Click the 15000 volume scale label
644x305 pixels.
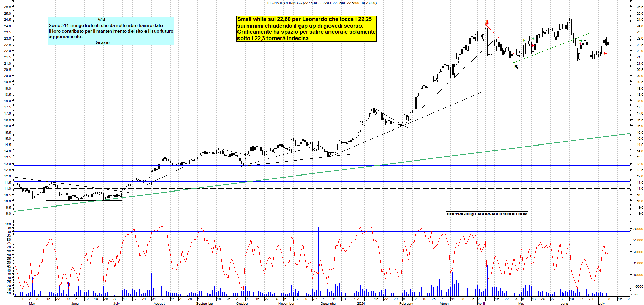pyautogui.click(x=638, y=263)
